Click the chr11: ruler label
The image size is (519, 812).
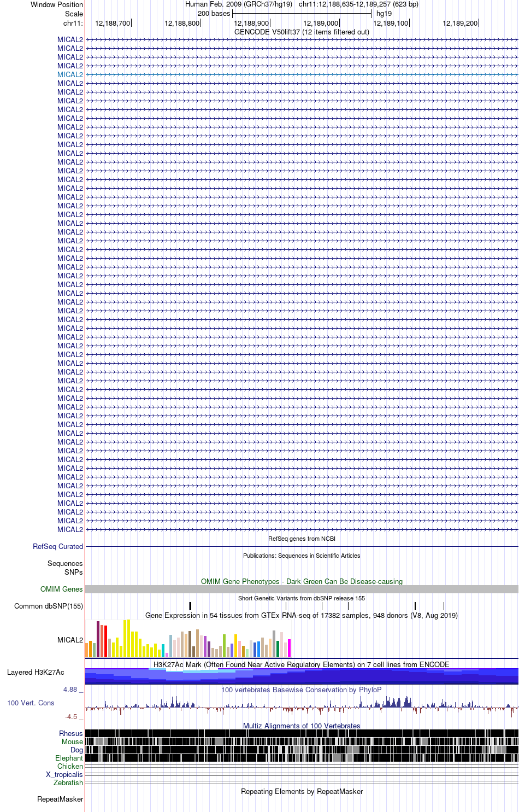click(x=73, y=24)
